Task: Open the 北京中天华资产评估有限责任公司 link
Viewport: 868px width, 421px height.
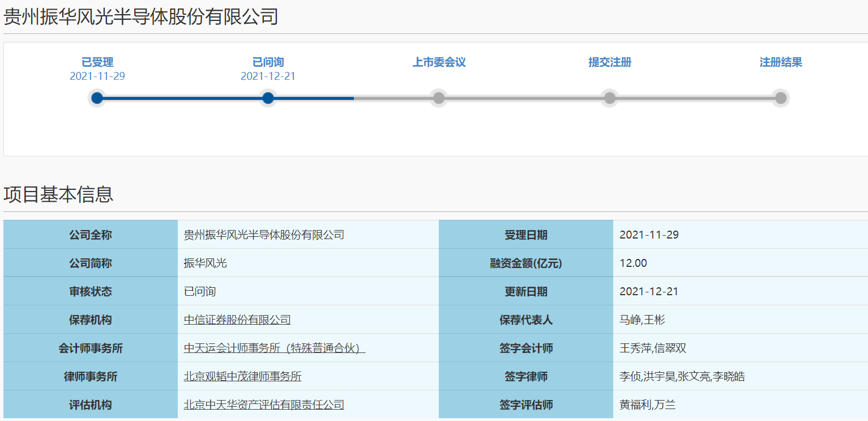Action: pos(264,405)
